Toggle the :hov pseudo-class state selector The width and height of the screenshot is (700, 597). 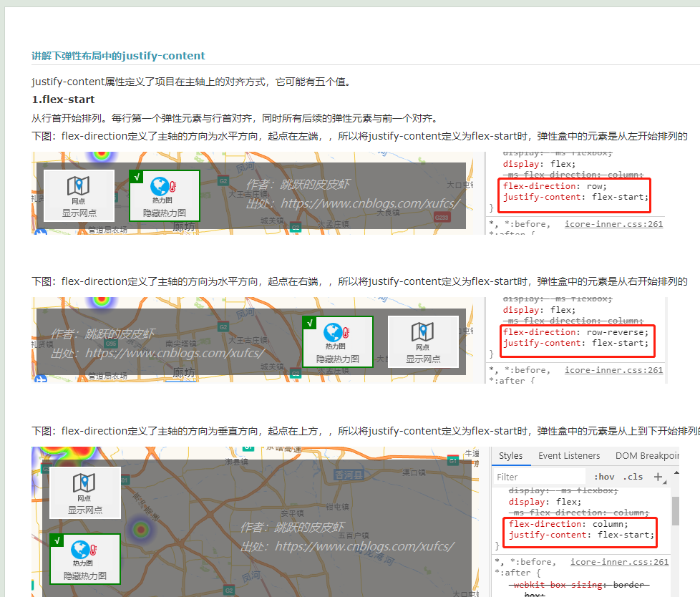pyautogui.click(x=603, y=477)
